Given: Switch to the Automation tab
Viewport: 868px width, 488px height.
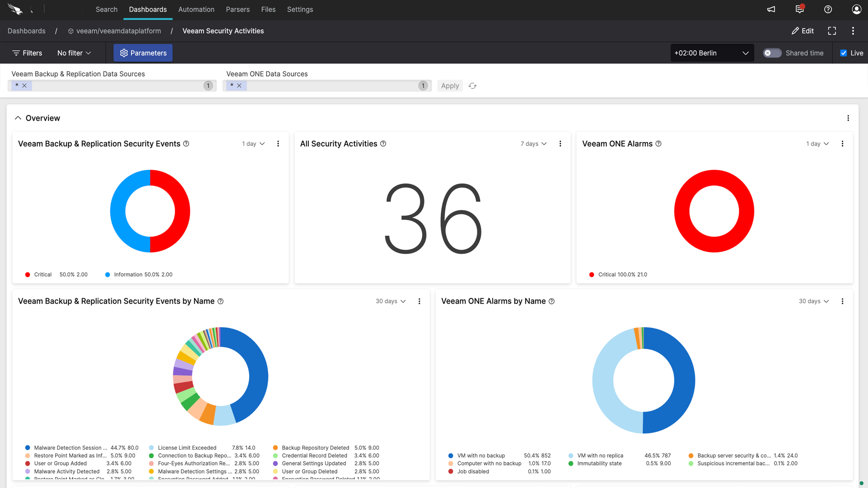Looking at the screenshot, I should (x=196, y=9).
